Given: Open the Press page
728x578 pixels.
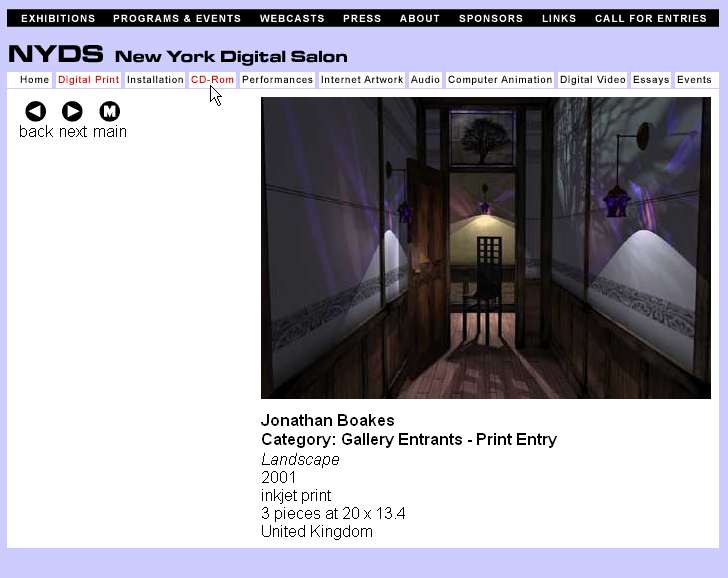Looking at the screenshot, I should tap(362, 18).
